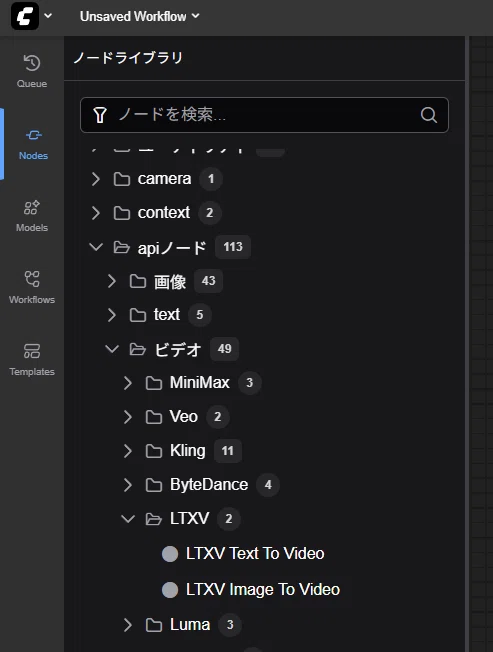This screenshot has width=493, height=652.
Task: Expand the 画像 folder chevron
Action: (x=111, y=281)
